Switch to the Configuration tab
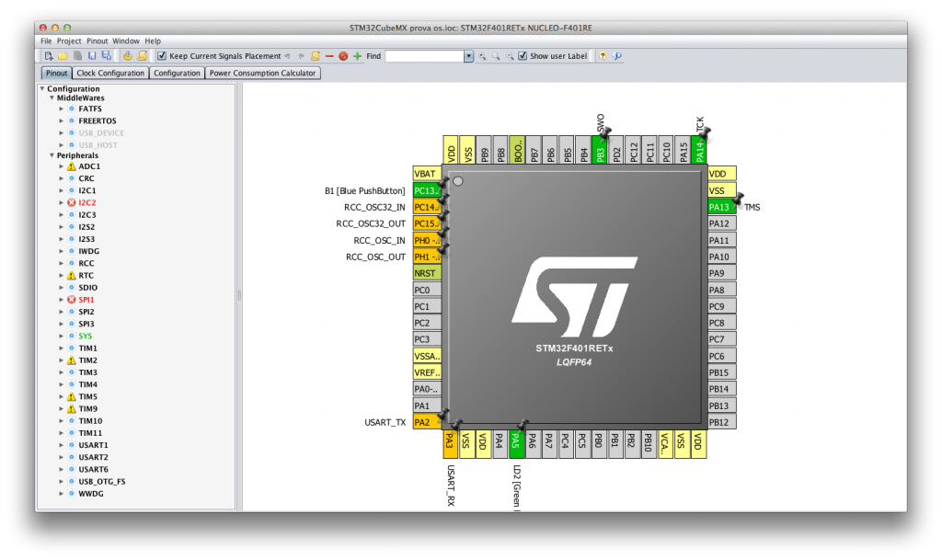The width and height of the screenshot is (942, 560). (x=177, y=74)
